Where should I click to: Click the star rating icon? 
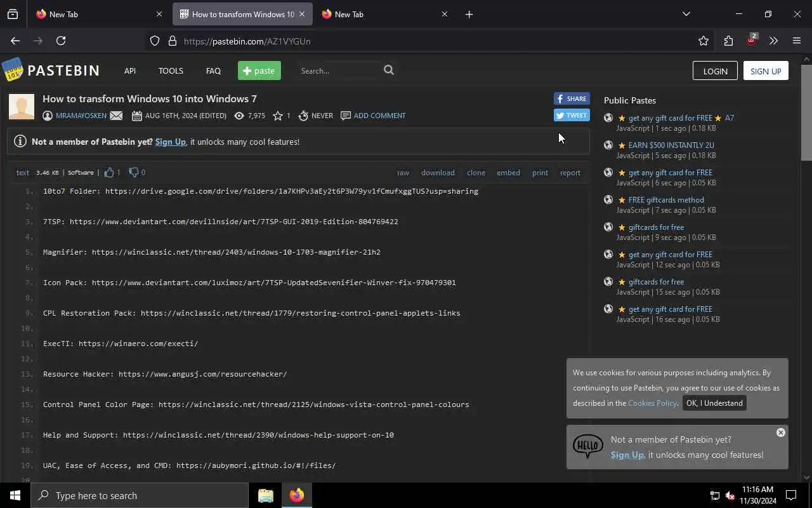coord(277,116)
